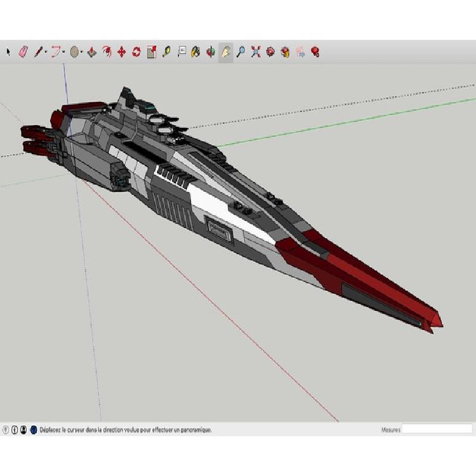
Task: Select the Push/Pull tool
Action: 92,52
